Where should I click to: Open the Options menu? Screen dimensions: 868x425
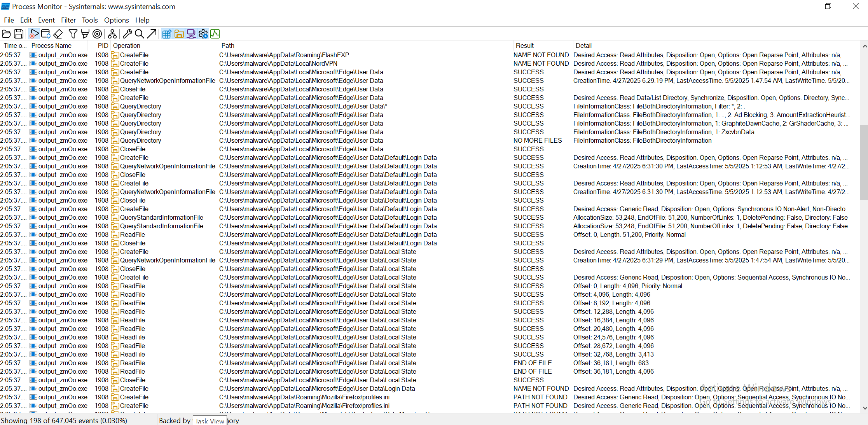(116, 20)
